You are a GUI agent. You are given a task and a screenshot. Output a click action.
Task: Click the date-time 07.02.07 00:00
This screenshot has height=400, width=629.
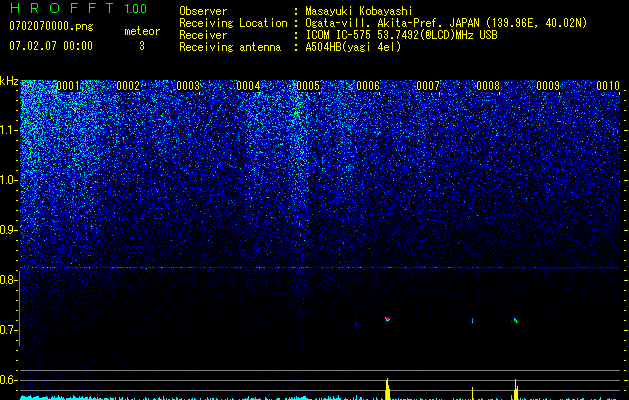coord(51,46)
